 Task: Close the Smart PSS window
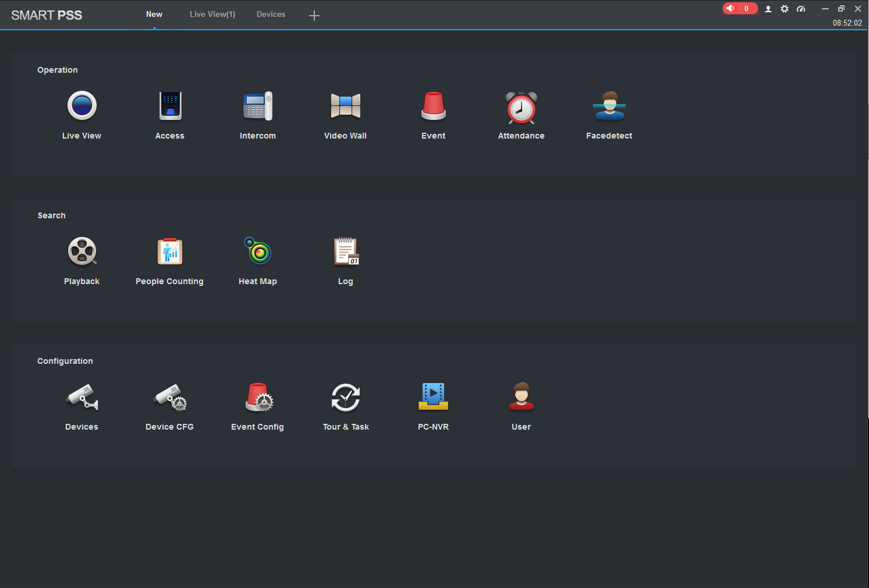point(858,9)
